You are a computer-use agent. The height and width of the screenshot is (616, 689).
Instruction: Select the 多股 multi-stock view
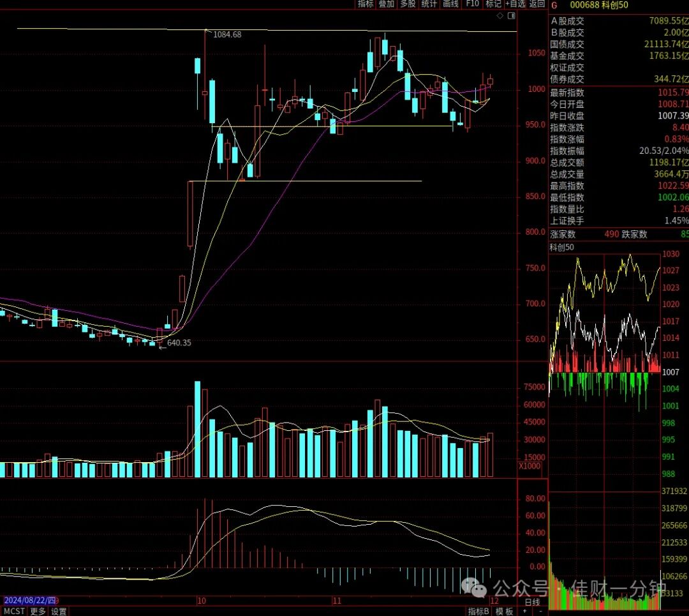point(408,4)
